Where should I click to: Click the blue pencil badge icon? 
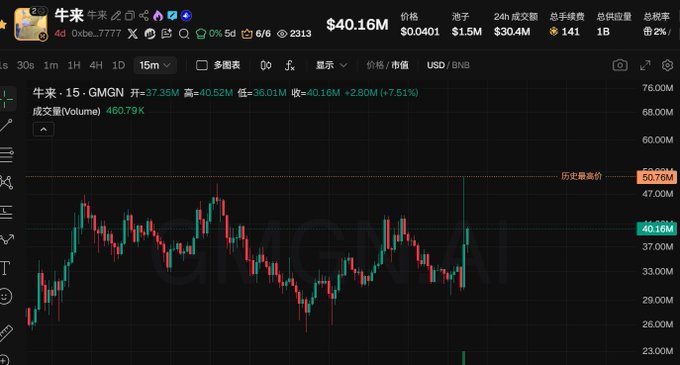click(172, 16)
